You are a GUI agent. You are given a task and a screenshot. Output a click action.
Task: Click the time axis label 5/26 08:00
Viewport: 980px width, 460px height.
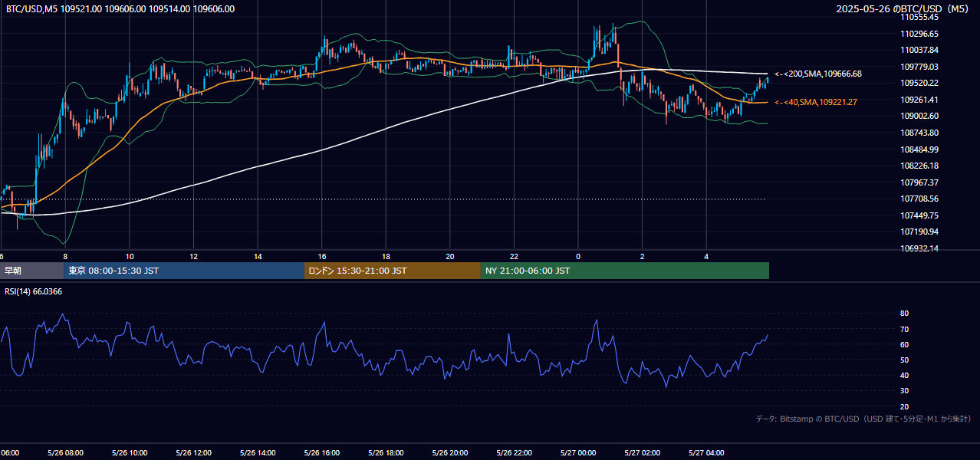[65, 452]
